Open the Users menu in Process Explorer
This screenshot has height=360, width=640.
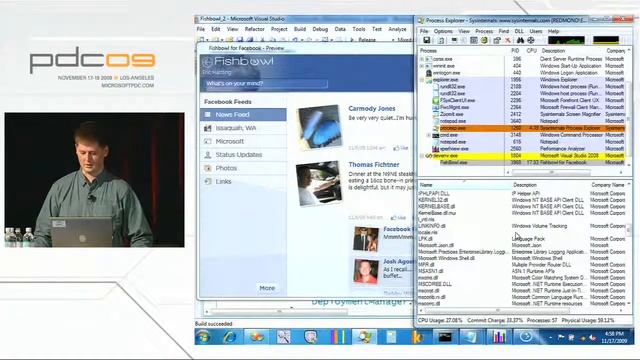[536, 31]
